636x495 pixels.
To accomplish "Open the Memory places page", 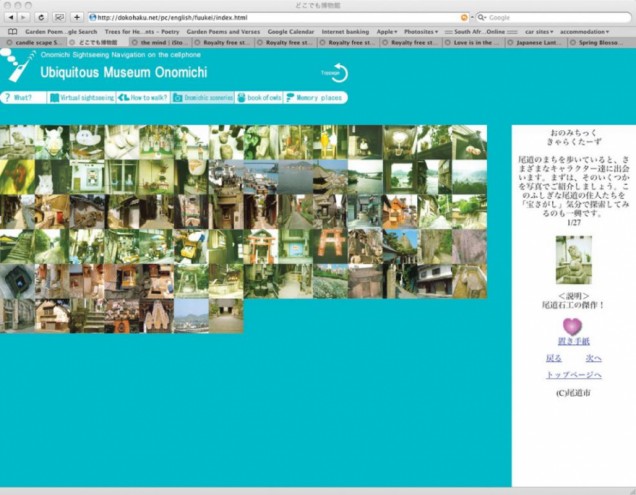I will tap(315, 98).
